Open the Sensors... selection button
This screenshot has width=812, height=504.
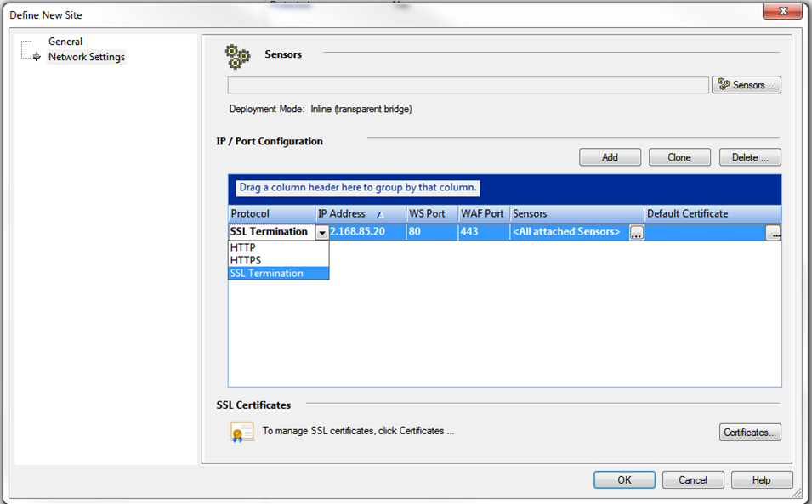(x=746, y=85)
